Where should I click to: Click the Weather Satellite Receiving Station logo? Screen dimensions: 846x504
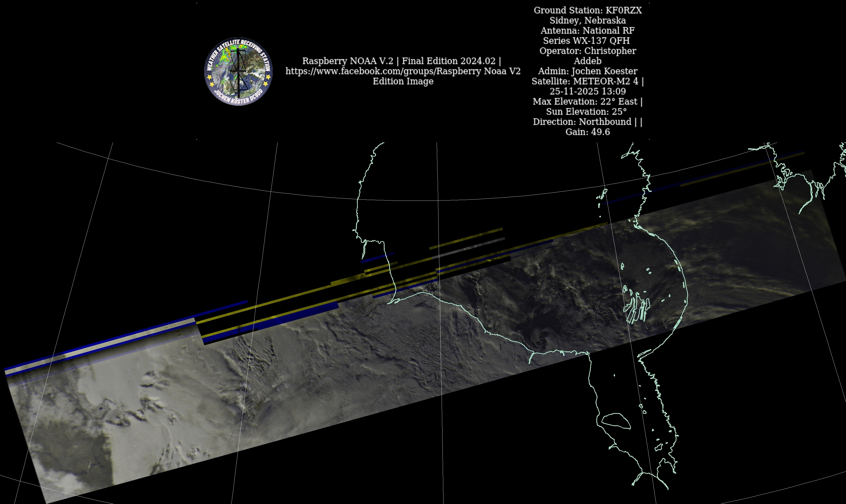pos(238,71)
